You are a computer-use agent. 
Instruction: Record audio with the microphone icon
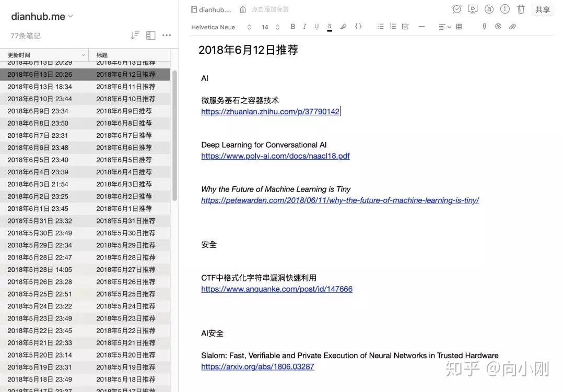pyautogui.click(x=484, y=27)
